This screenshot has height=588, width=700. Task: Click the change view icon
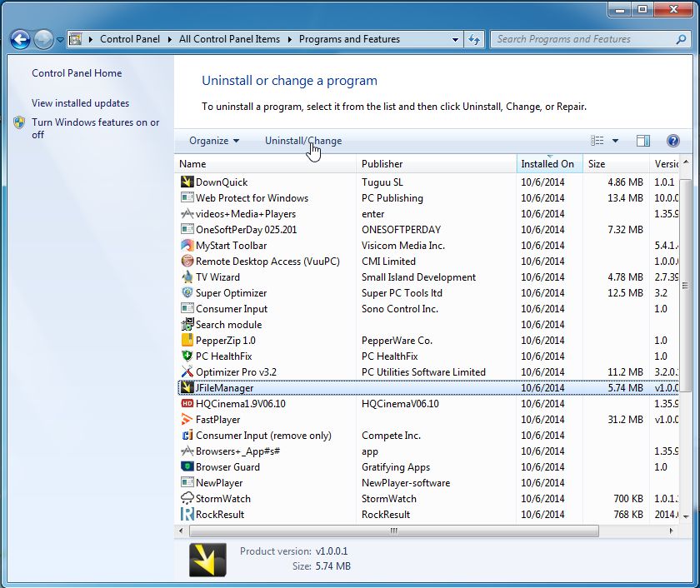click(x=597, y=141)
